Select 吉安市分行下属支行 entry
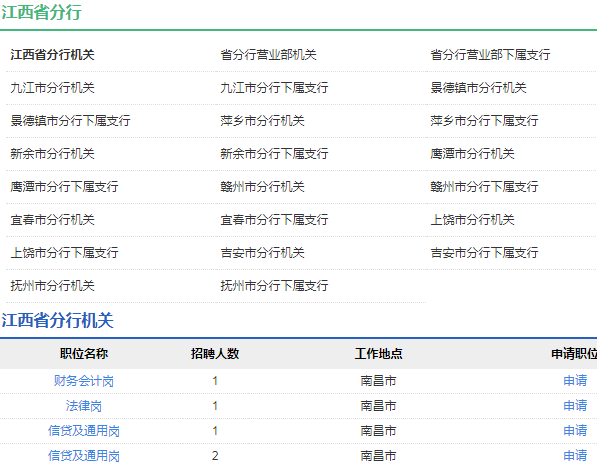 click(x=484, y=253)
